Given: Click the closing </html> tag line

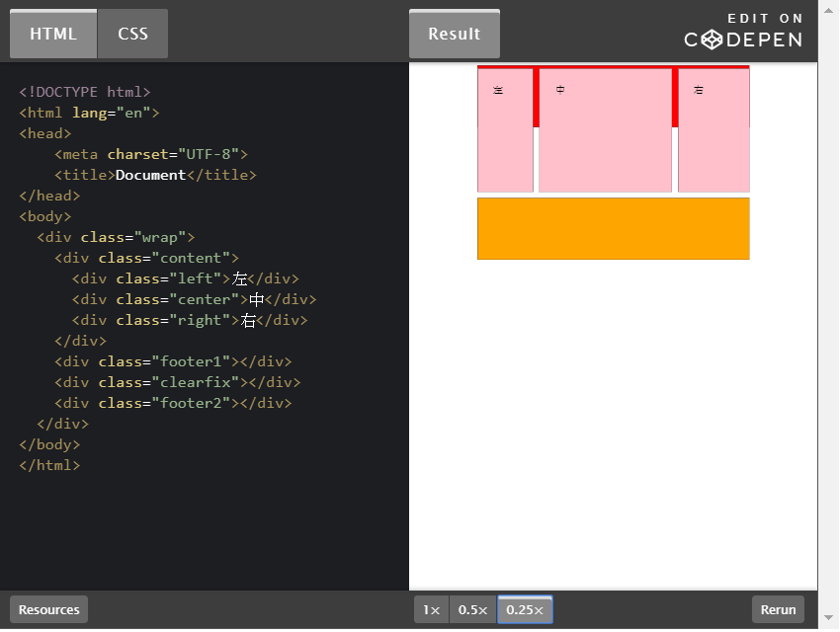Looking at the screenshot, I should click(x=49, y=465).
